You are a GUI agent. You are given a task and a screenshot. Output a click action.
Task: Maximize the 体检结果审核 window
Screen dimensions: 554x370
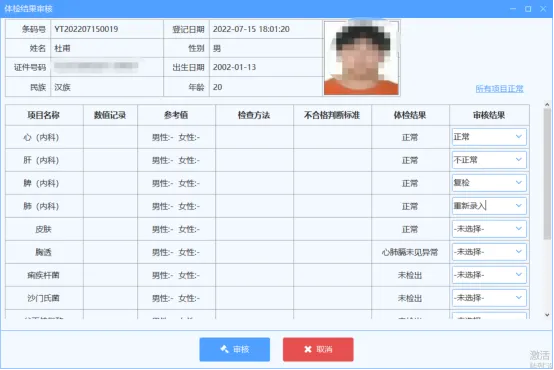(528, 9)
